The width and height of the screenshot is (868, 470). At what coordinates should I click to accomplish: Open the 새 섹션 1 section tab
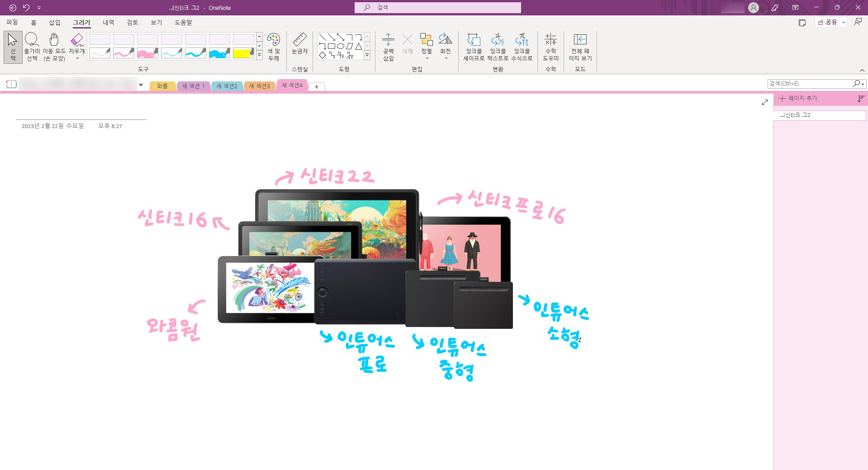point(193,86)
